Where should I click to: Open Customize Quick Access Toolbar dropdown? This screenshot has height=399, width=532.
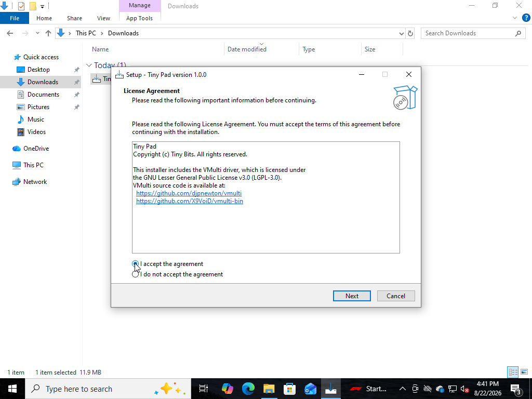pos(43,6)
